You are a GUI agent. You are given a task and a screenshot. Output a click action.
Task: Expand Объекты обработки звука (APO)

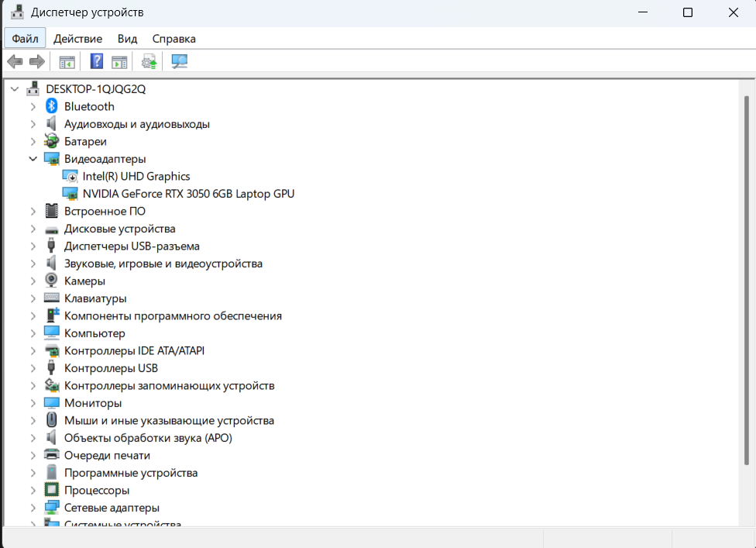coord(33,438)
